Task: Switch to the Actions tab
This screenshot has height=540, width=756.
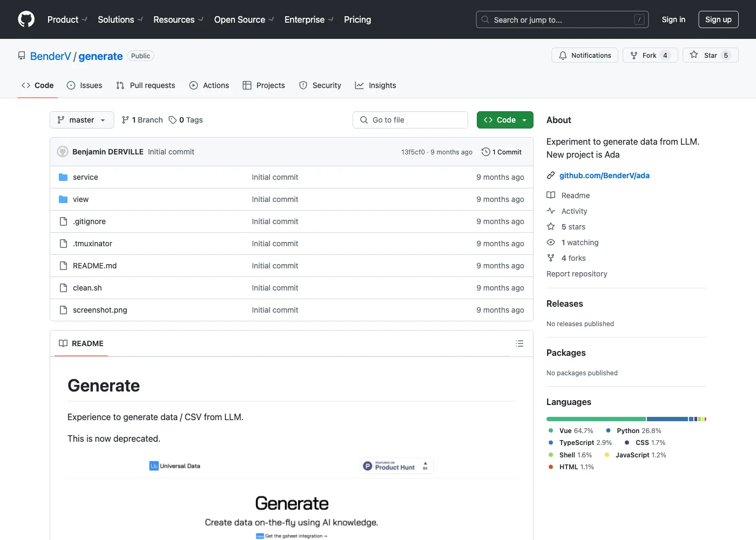Action: [210, 85]
